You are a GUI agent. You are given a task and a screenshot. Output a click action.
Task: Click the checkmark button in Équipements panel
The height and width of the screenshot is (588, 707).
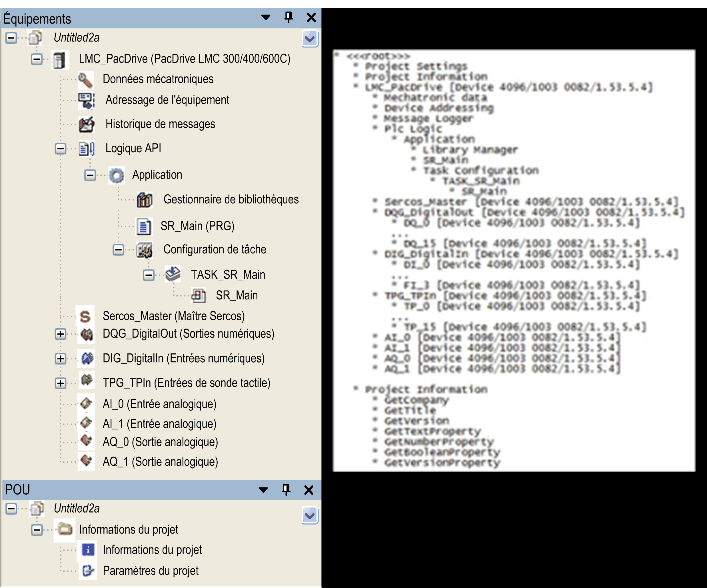310,39
